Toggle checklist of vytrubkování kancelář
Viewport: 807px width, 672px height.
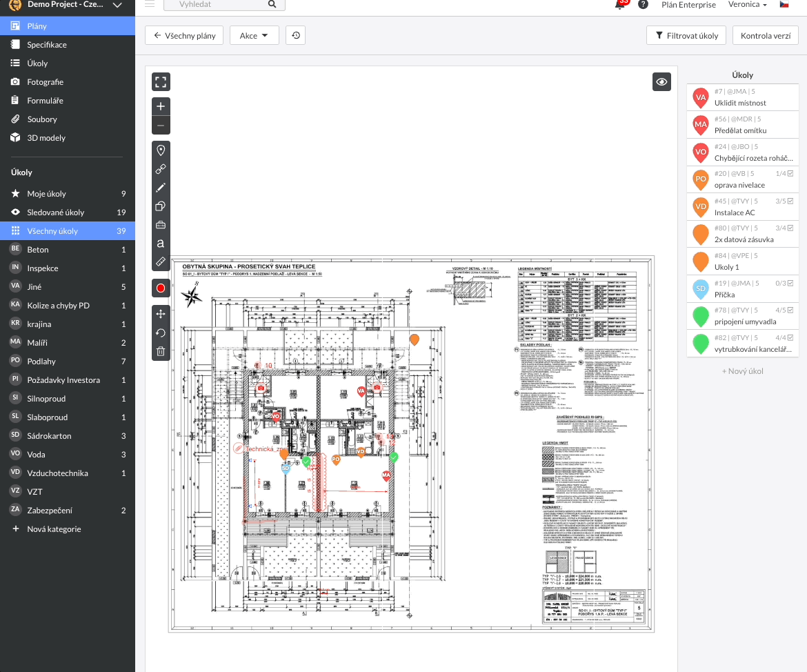[790, 338]
